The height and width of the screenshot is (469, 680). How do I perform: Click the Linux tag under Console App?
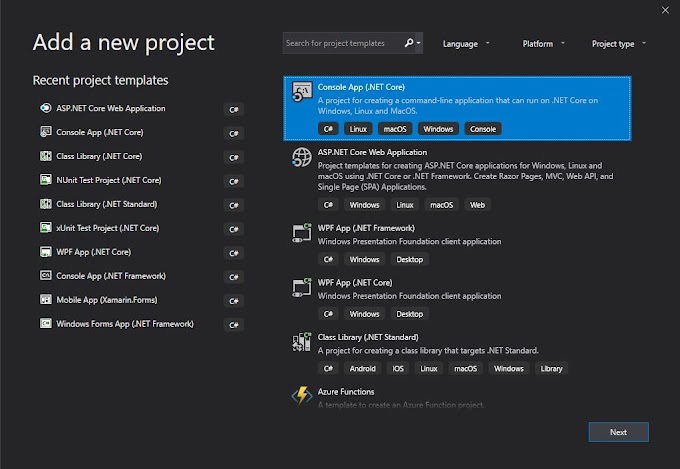click(x=357, y=129)
